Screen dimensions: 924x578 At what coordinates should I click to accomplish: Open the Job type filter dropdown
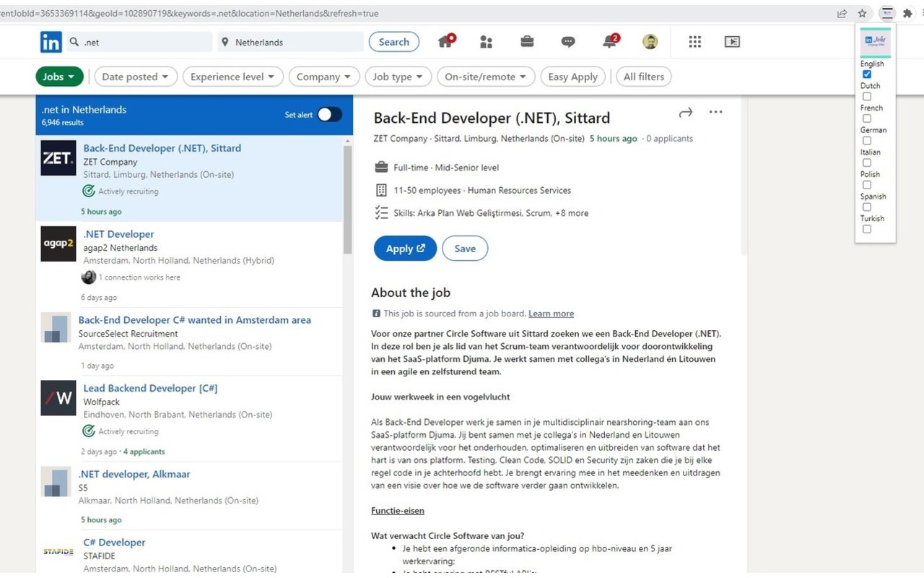[x=398, y=77]
